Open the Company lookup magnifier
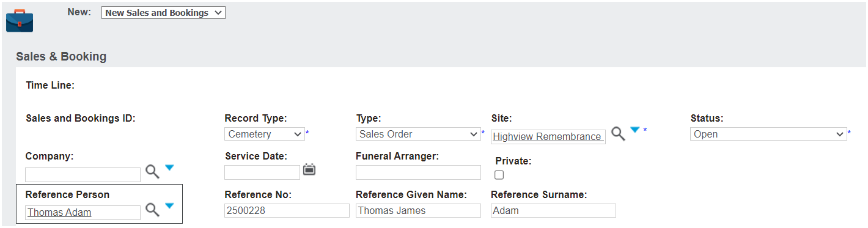 (x=152, y=172)
